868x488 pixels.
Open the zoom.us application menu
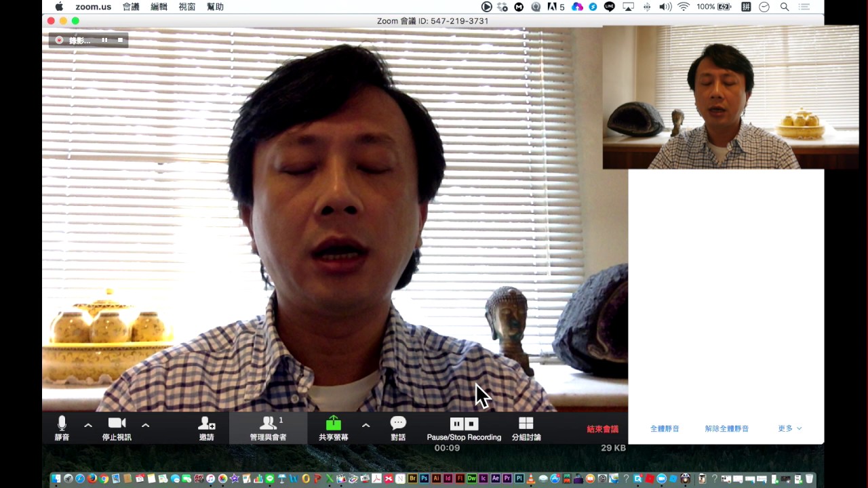pos(93,7)
